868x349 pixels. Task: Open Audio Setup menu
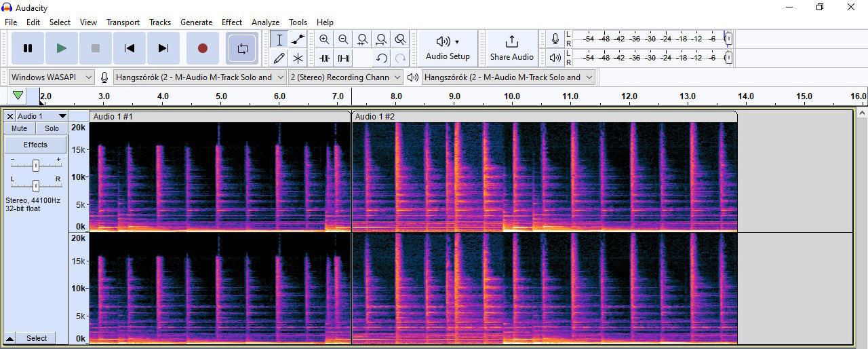[x=448, y=48]
